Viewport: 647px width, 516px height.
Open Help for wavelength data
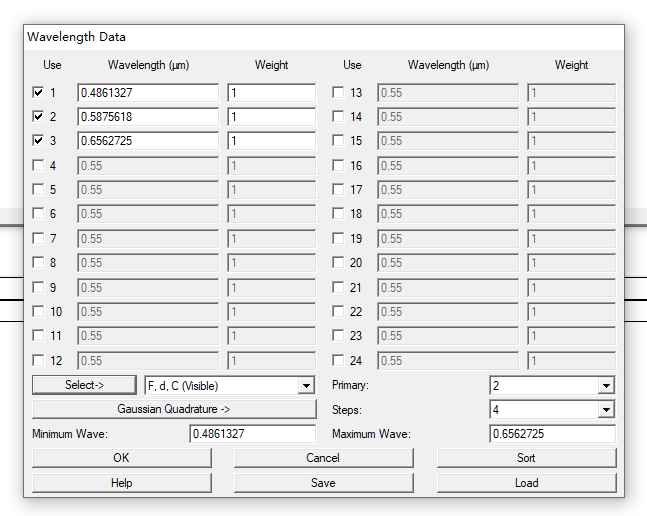tap(121, 482)
